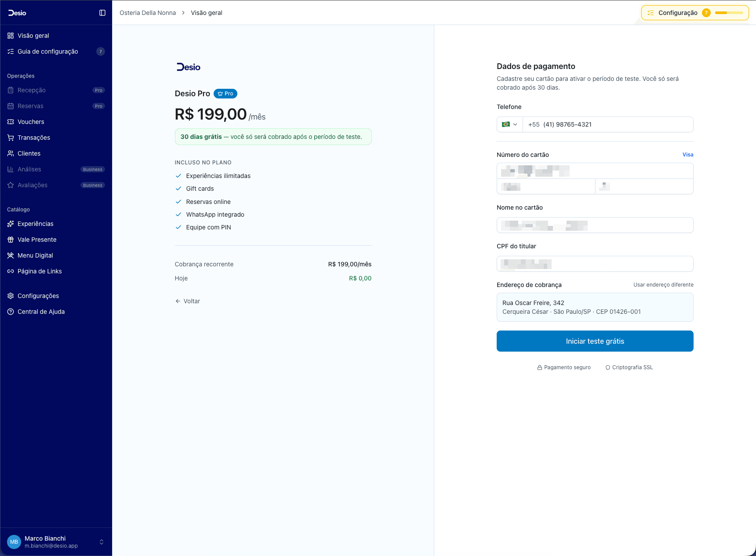756x556 pixels.
Task: Click the Desio logo in sidebar
Action: pos(17,13)
